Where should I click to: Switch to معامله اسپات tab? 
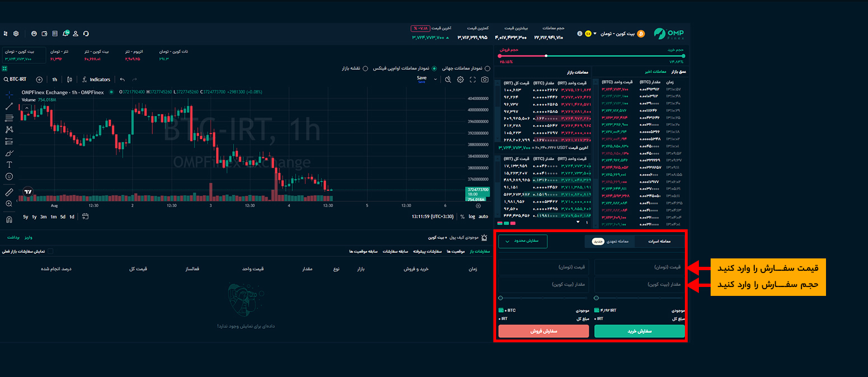tap(660, 241)
